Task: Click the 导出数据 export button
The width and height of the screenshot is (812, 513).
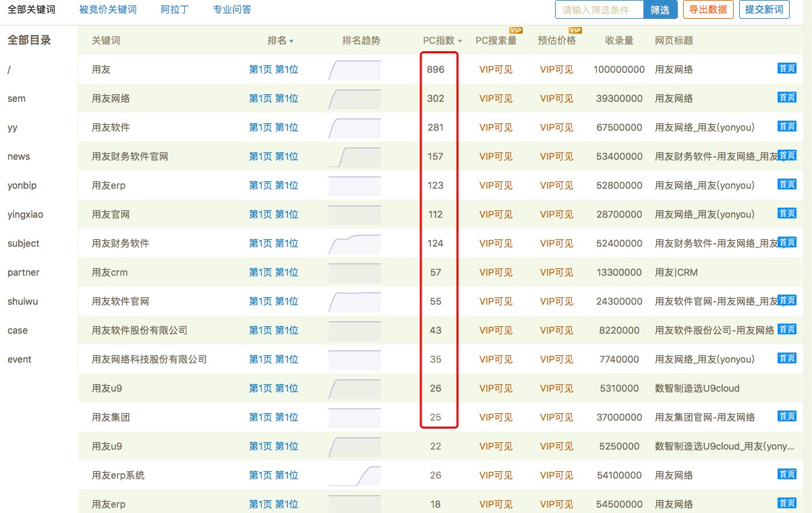Action: click(708, 9)
